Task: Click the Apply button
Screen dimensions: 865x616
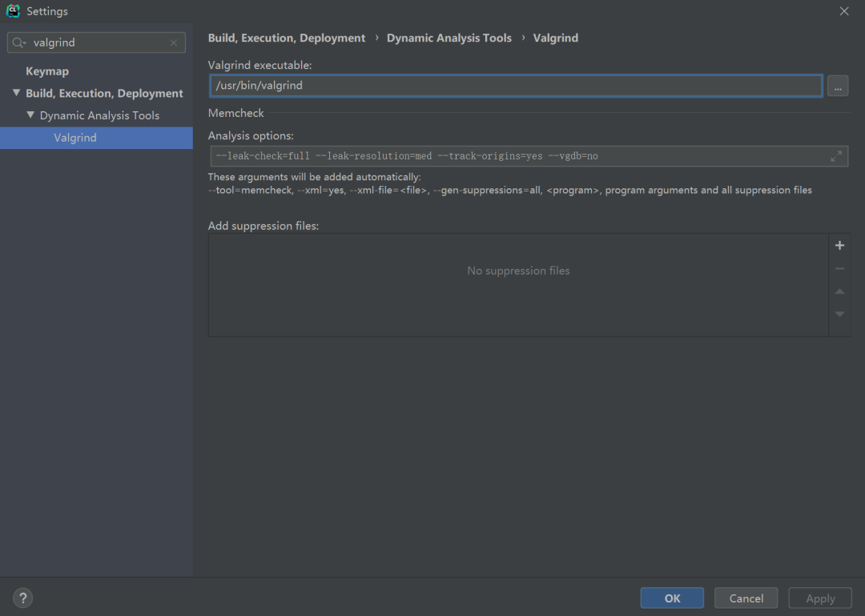Action: [x=820, y=598]
